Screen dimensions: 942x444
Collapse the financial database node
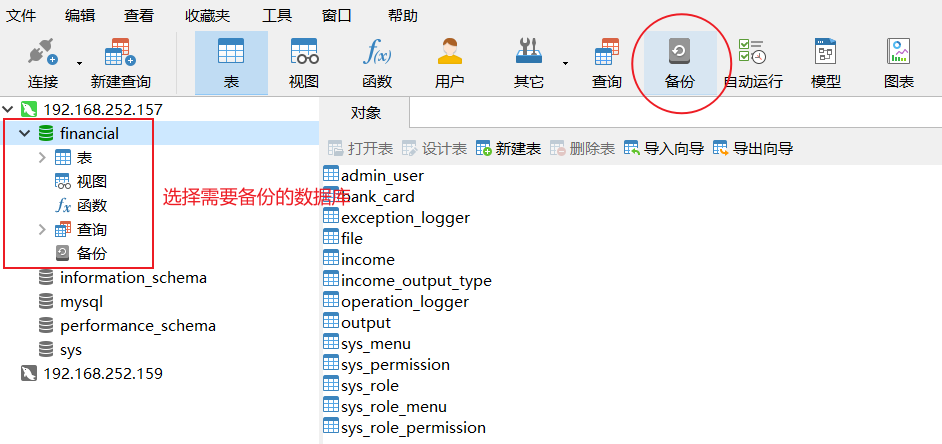pos(25,133)
